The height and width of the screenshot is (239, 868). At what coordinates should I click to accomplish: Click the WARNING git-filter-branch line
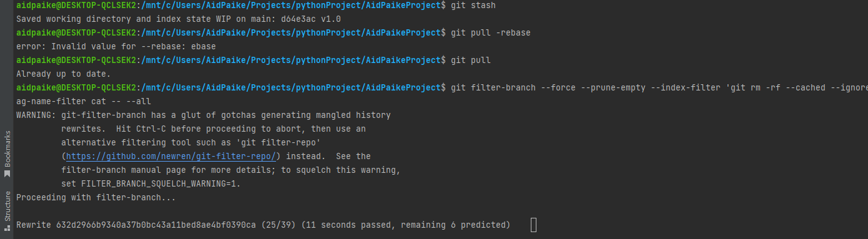[x=204, y=115]
